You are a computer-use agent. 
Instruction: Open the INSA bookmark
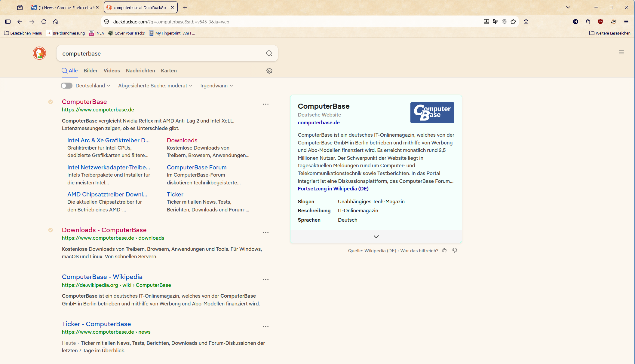(x=97, y=33)
